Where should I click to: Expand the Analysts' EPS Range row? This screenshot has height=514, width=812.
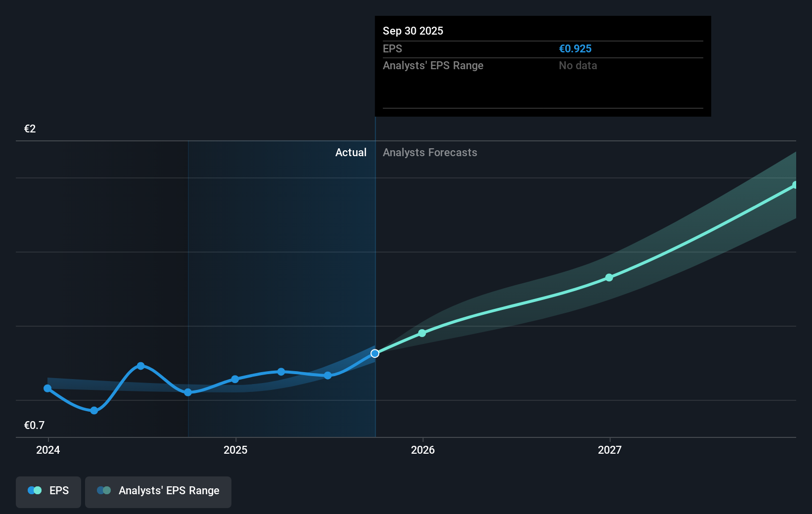click(433, 65)
